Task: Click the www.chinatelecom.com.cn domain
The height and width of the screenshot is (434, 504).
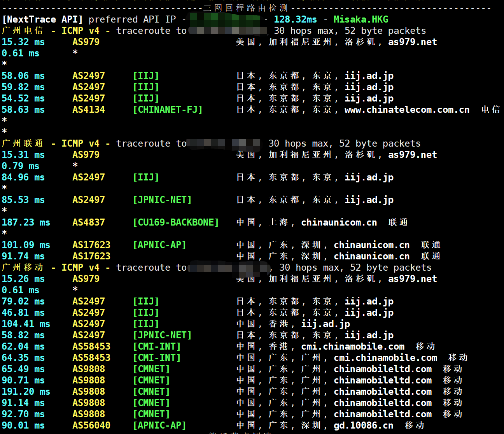Action: point(407,110)
